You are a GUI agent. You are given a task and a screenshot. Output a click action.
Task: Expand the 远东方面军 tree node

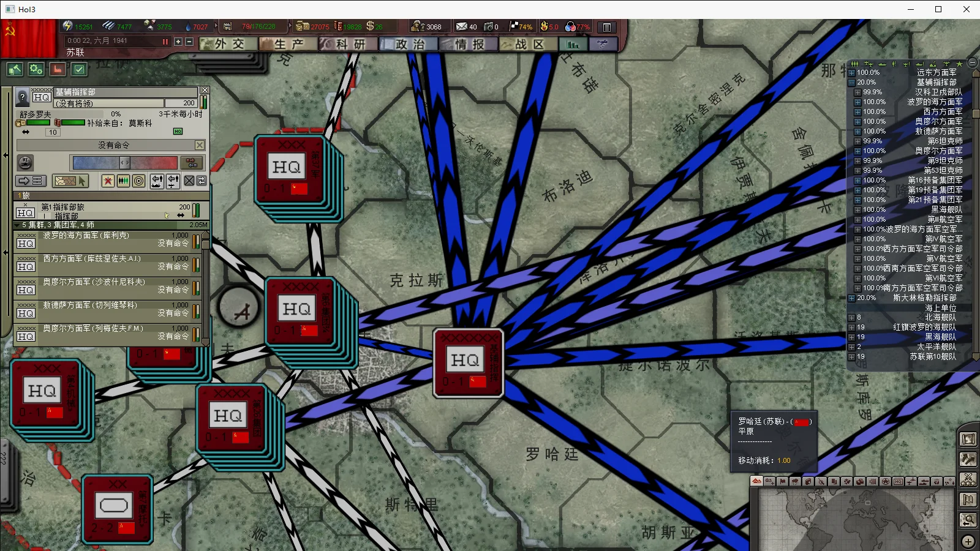851,72
